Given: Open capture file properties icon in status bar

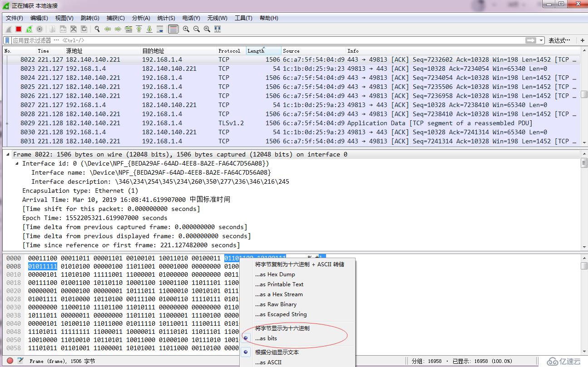Looking at the screenshot, I should pos(20,361).
